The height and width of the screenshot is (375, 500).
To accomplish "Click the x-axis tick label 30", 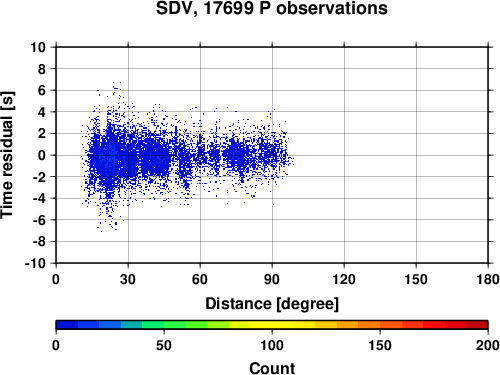I will coord(128,279).
